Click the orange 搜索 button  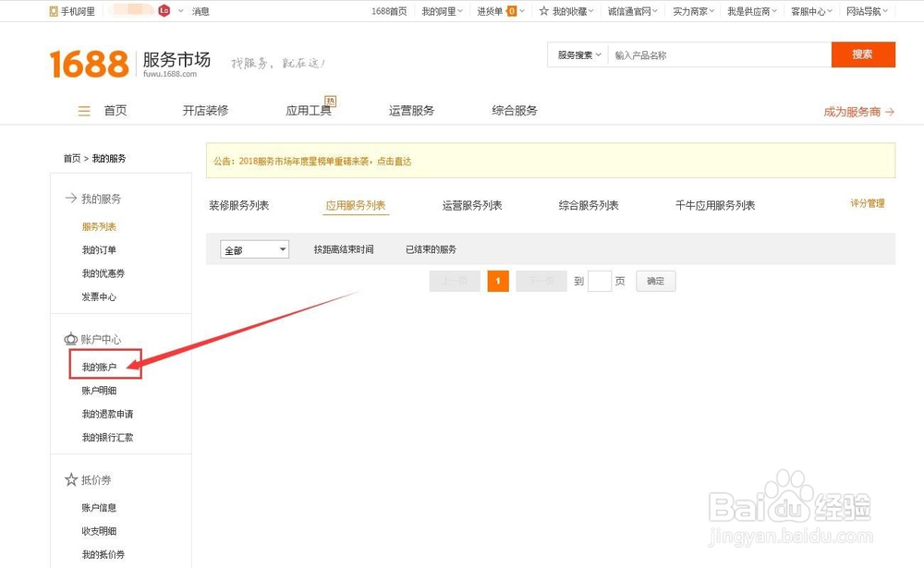point(863,54)
